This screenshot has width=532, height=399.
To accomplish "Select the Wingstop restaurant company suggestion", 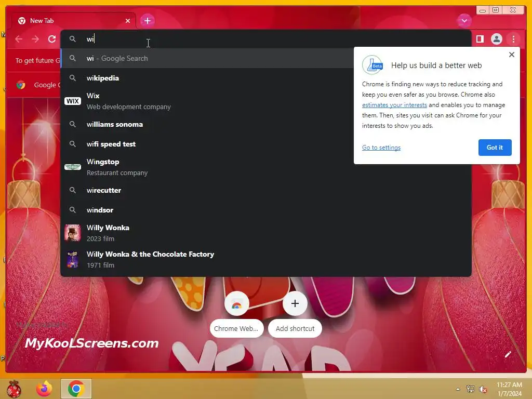I will pos(266,167).
